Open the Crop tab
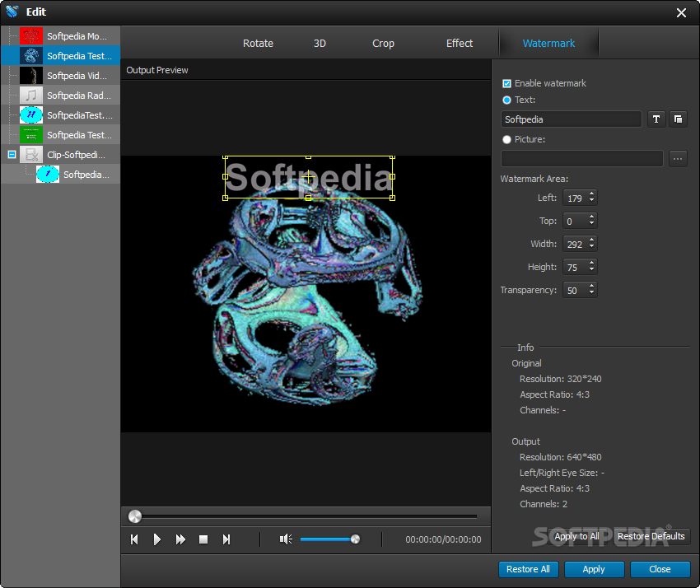The width and height of the screenshot is (700, 588). (x=384, y=44)
